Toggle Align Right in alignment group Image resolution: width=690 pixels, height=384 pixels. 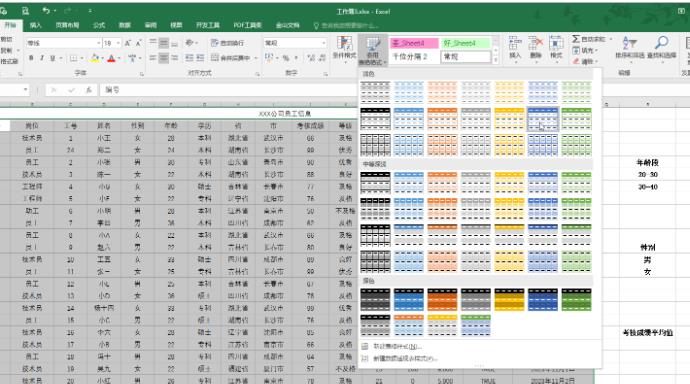click(x=175, y=58)
